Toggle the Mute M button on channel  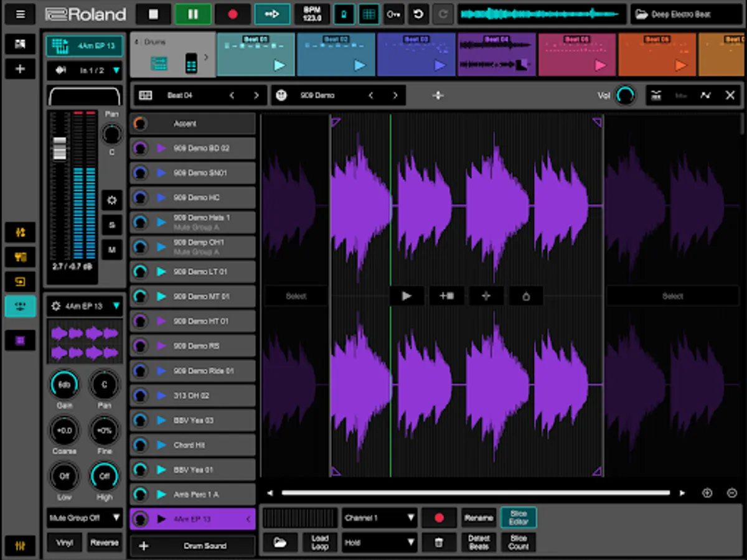(x=112, y=250)
